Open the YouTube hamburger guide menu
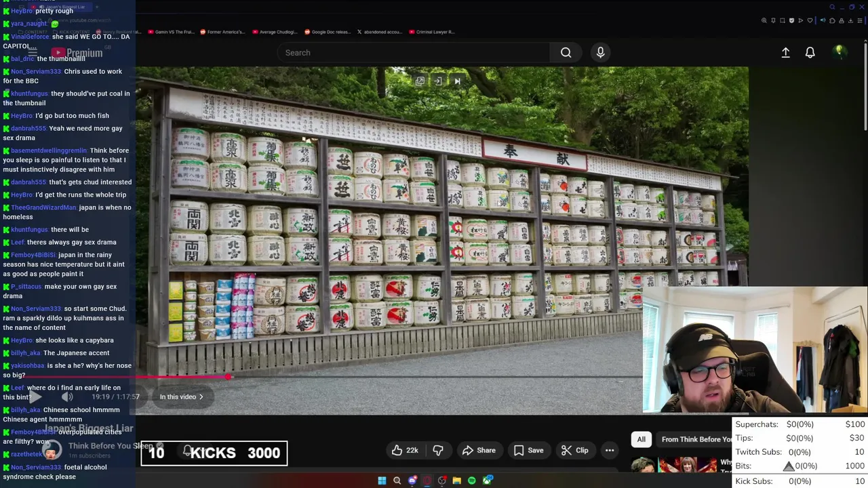Screen dimensions: 868x488 tap(33, 52)
